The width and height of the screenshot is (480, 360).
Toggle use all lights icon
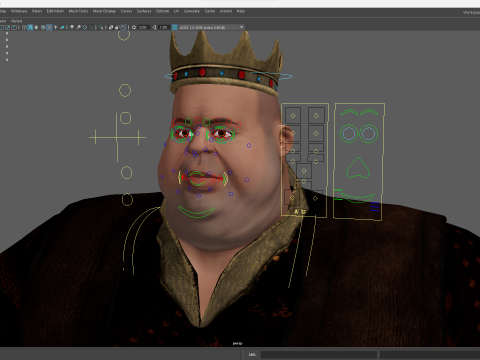point(56,27)
